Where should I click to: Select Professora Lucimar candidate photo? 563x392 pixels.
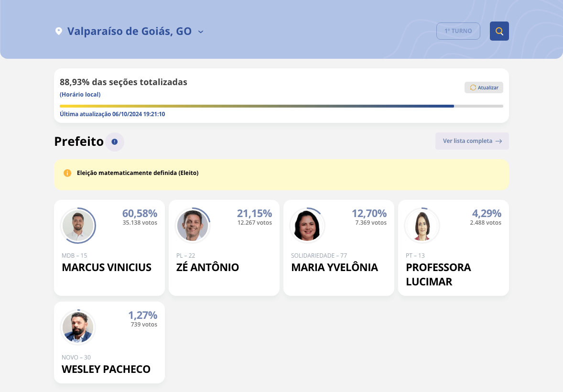tap(422, 226)
